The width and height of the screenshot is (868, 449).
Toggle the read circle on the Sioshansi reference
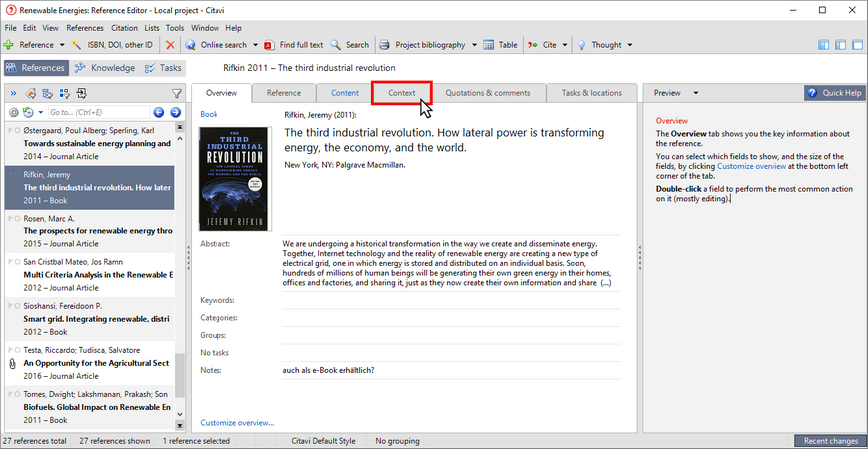coord(19,306)
